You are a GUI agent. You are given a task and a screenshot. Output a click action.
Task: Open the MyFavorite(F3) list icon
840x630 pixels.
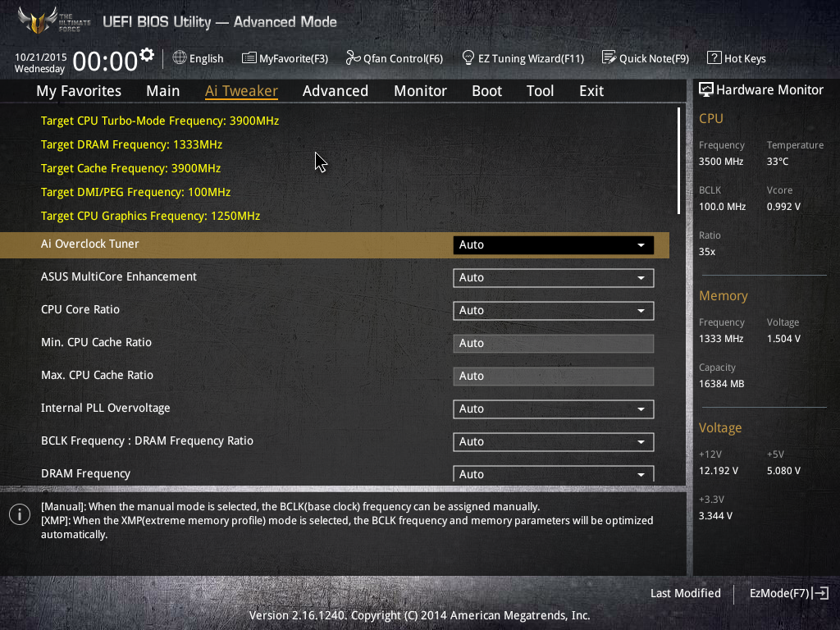[249, 58]
